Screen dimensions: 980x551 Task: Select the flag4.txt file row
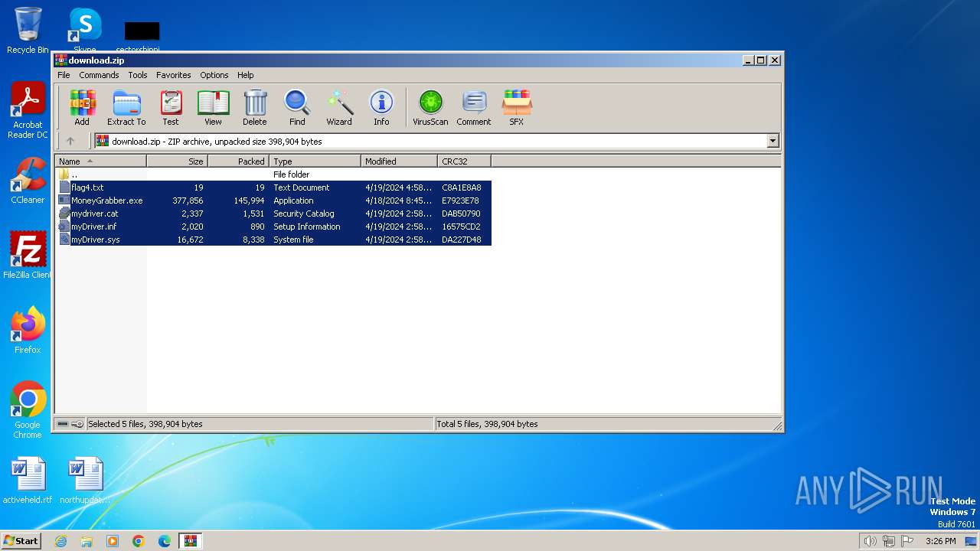[x=274, y=187]
